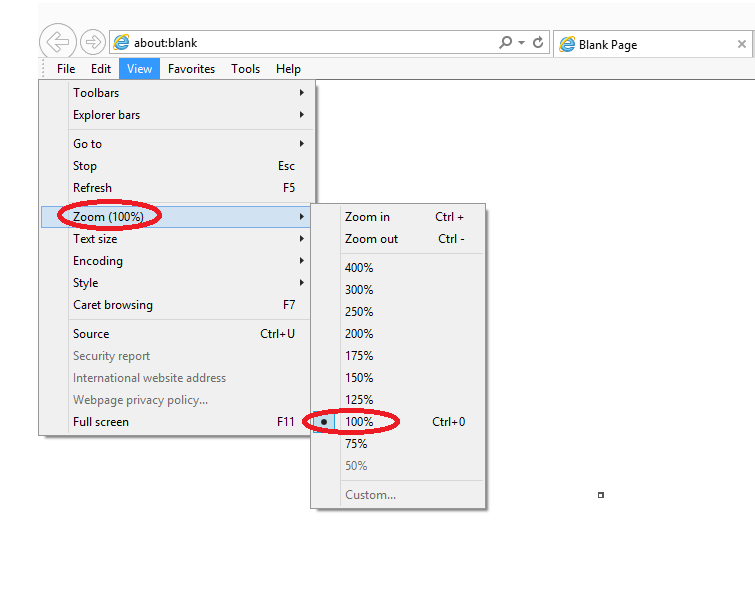Image resolution: width=755 pixels, height=608 pixels.
Task: Expand the Zoom (100%) submenu
Action: click(x=176, y=217)
